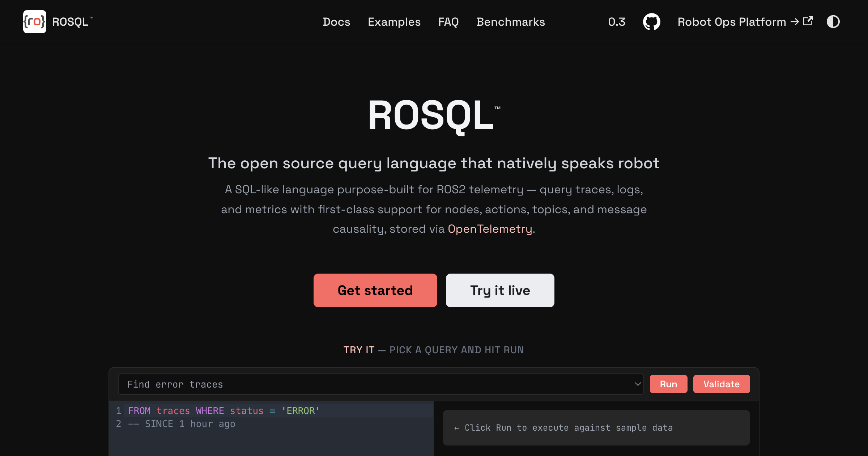The height and width of the screenshot is (456, 868).
Task: Click the ROSQL brand name in the header
Action: click(72, 22)
